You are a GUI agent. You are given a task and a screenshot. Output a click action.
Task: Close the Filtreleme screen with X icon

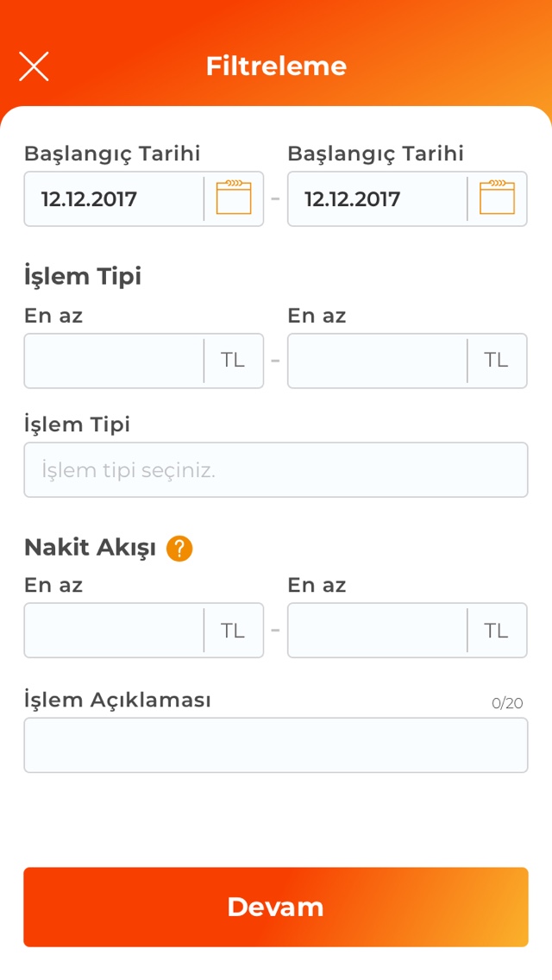pyautogui.click(x=34, y=66)
